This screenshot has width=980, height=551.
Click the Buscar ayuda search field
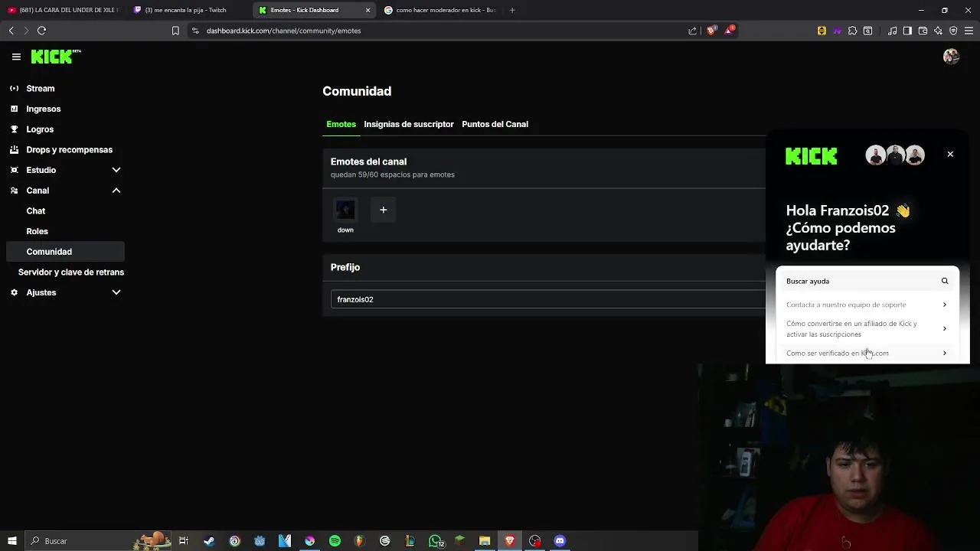click(867, 281)
